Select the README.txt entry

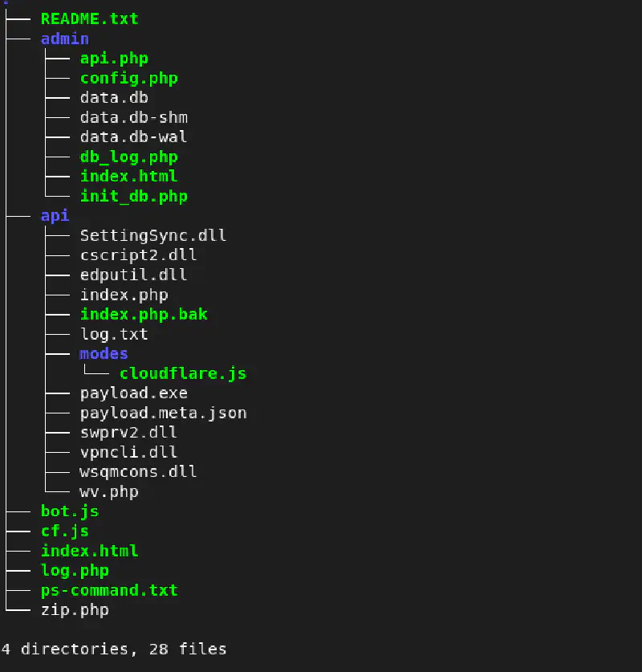click(x=90, y=18)
